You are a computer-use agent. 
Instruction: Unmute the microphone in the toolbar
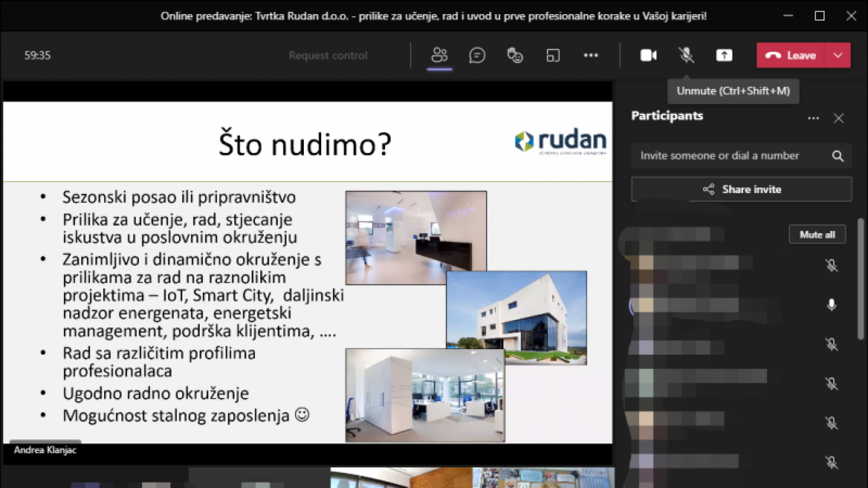pos(686,56)
